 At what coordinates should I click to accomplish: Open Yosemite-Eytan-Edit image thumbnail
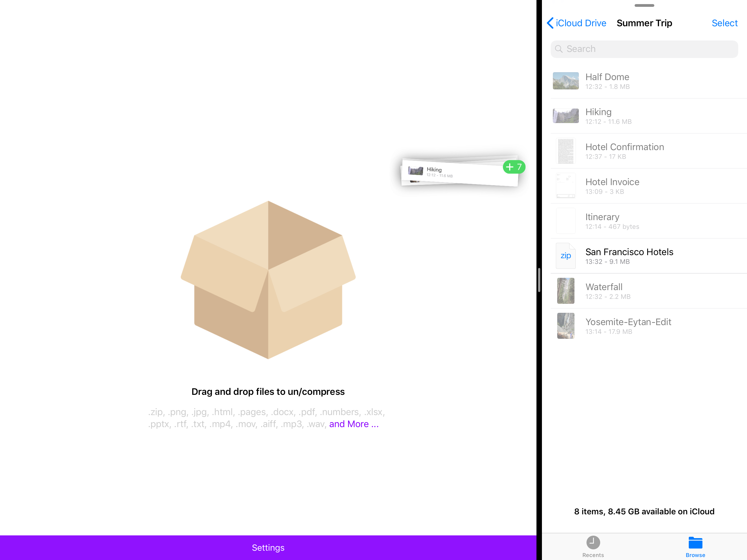point(565,326)
